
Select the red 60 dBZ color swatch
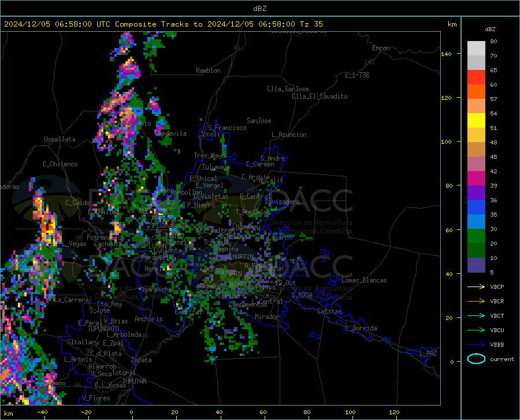click(476, 77)
